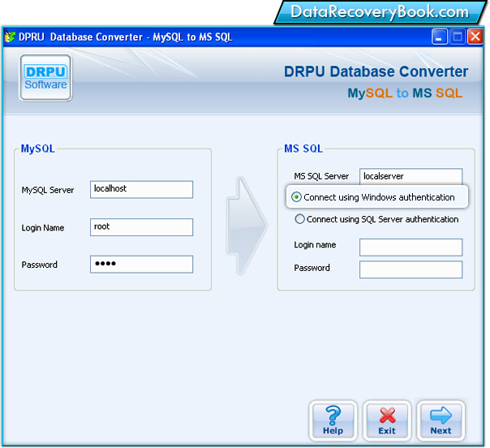Click the DataRecoveryBook.com banner

pyautogui.click(x=380, y=12)
